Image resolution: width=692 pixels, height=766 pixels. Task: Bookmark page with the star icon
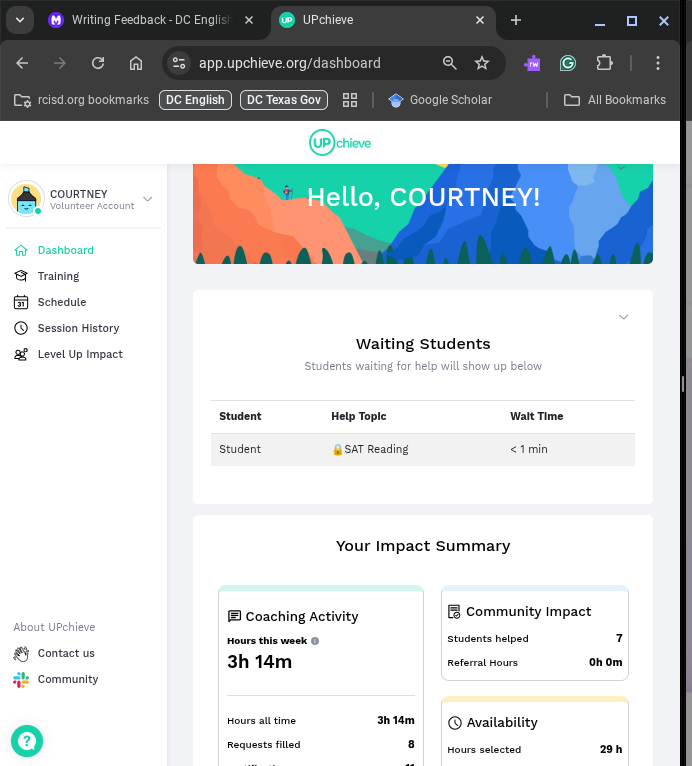[x=482, y=63]
